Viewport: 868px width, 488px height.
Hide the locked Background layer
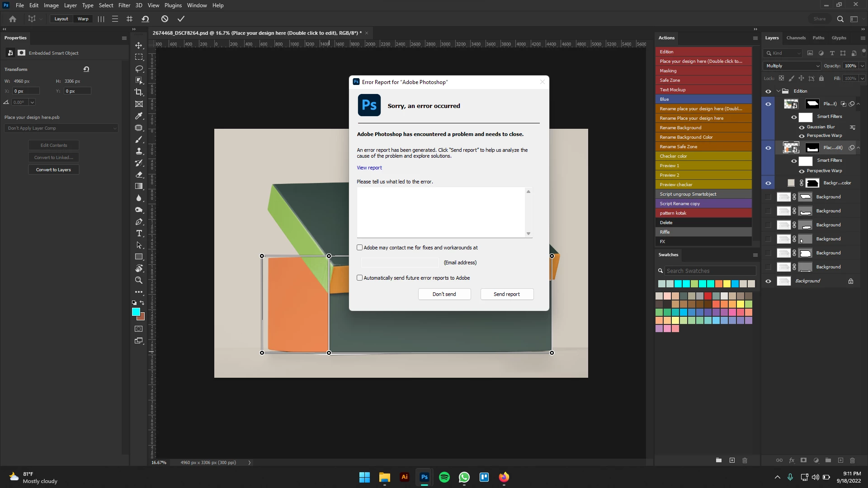[768, 281]
